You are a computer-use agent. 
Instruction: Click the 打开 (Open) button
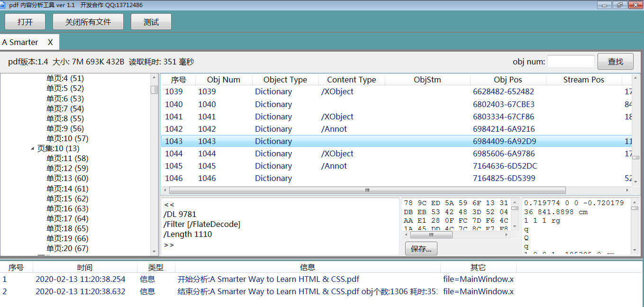point(25,22)
